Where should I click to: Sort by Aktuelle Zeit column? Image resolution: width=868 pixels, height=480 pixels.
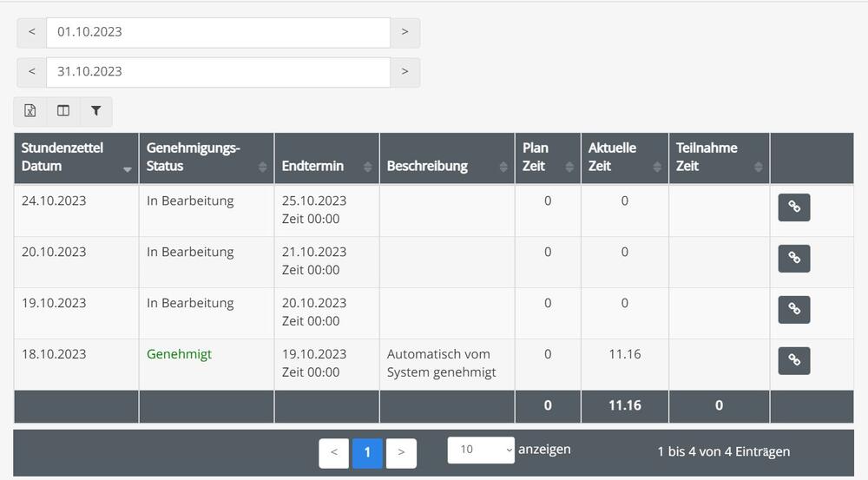624,158
